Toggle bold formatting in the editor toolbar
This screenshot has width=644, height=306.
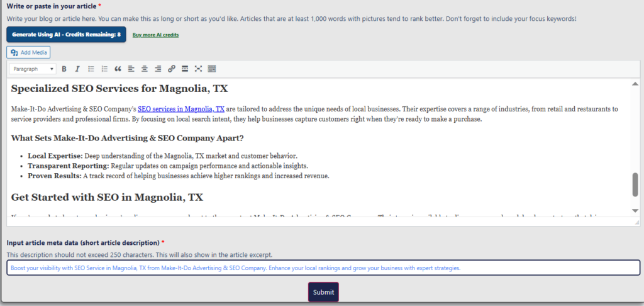click(64, 69)
